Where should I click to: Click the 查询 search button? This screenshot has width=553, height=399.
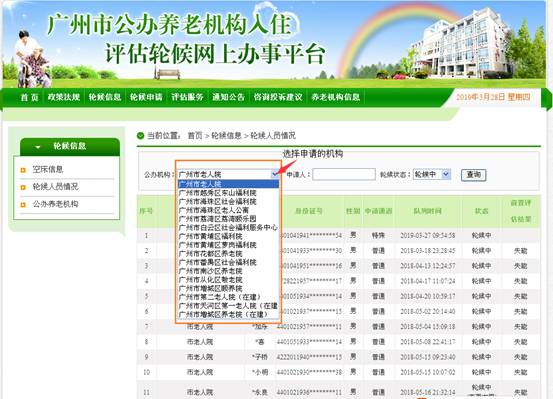(474, 175)
